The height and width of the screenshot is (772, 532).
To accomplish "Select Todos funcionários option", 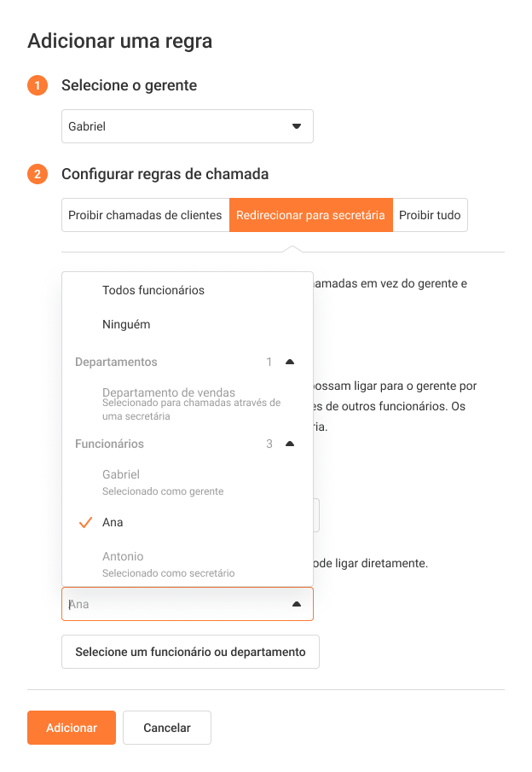I will tap(153, 290).
